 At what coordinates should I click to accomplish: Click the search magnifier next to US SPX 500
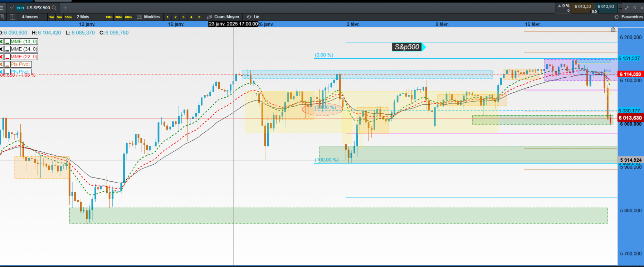point(54,8)
